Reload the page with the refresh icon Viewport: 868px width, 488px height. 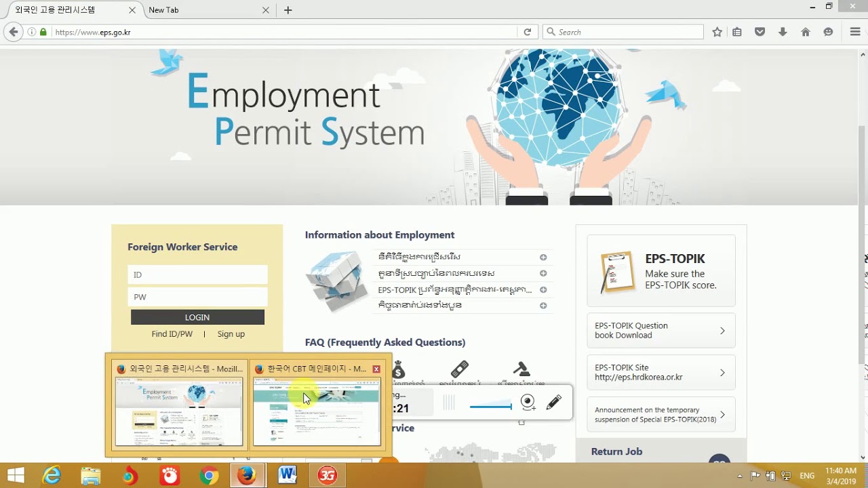(527, 32)
